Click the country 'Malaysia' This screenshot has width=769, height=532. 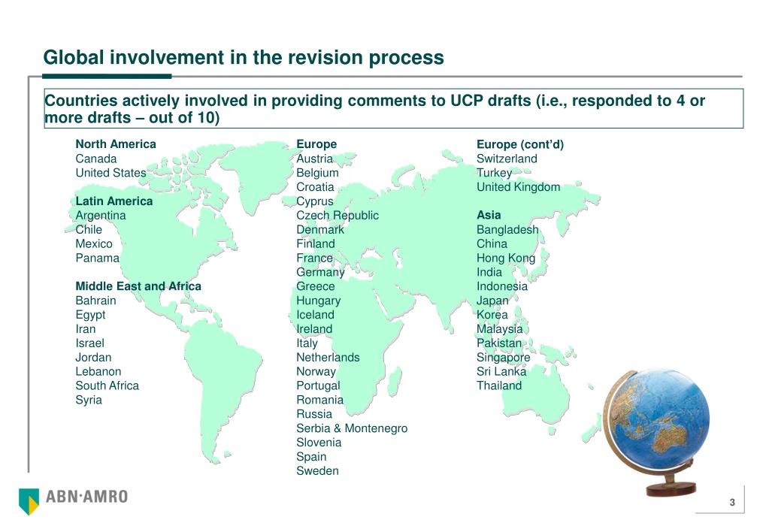pyautogui.click(x=499, y=329)
